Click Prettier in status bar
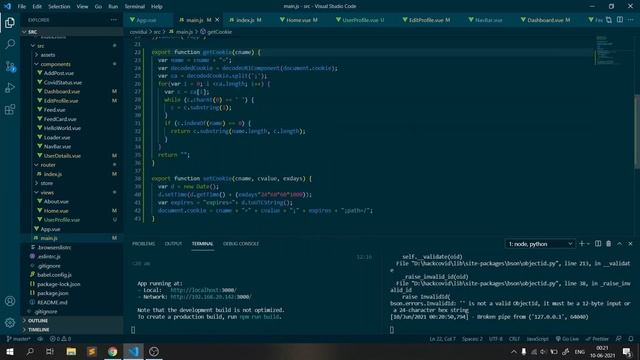This screenshot has width=640, height=360. tap(597, 339)
